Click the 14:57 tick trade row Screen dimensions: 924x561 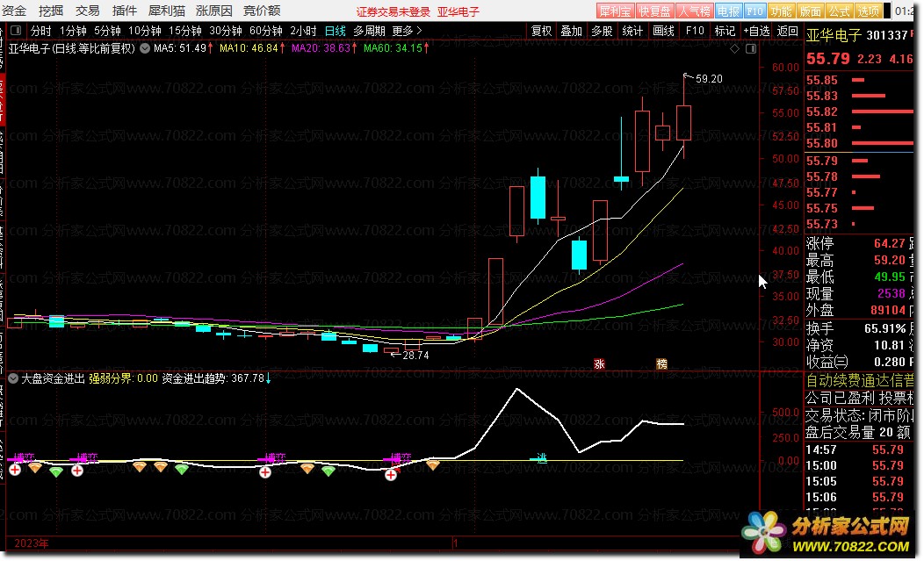[854, 450]
